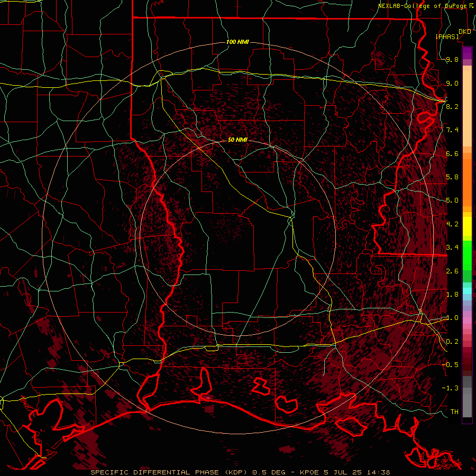Click the cyan color bar segment
The height and width of the screenshot is (476, 476).
click(x=467, y=291)
